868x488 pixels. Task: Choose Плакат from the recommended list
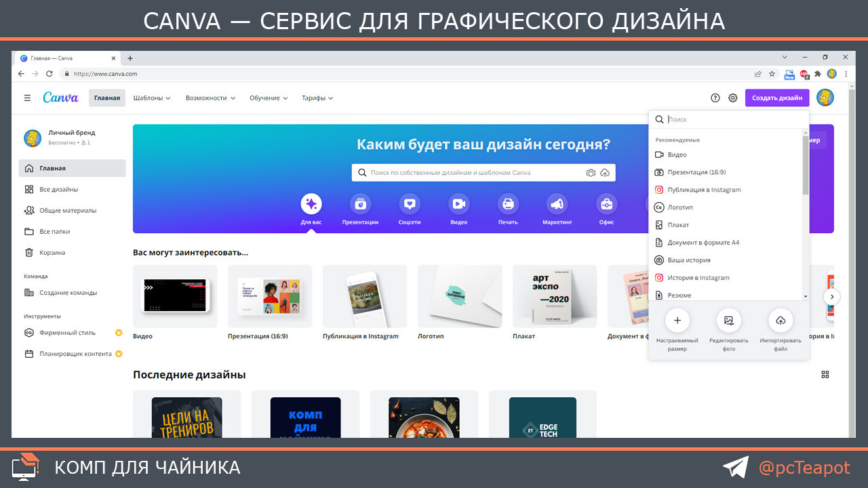tap(726, 225)
